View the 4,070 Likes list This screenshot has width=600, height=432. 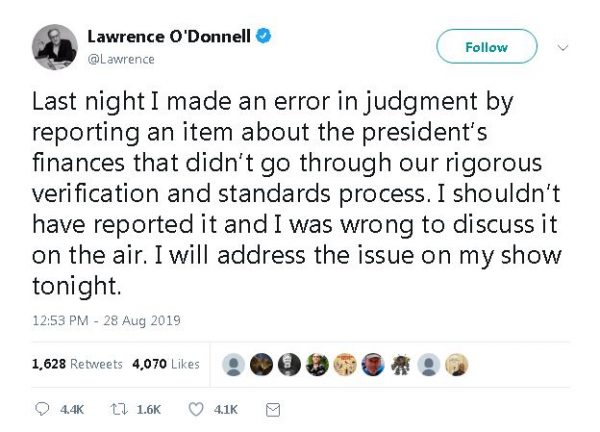(x=166, y=364)
